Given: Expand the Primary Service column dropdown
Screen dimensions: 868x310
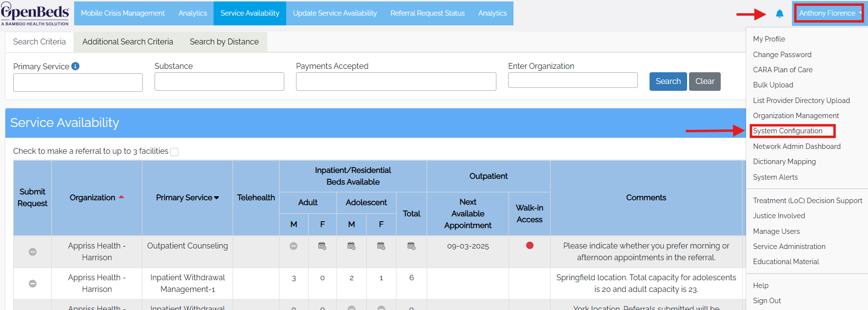Looking at the screenshot, I should (x=217, y=198).
